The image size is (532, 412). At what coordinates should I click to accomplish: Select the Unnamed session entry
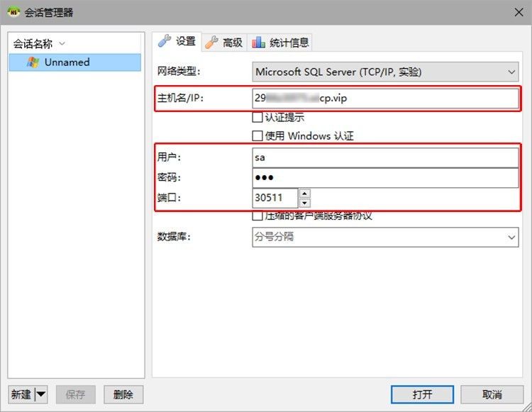(x=75, y=62)
